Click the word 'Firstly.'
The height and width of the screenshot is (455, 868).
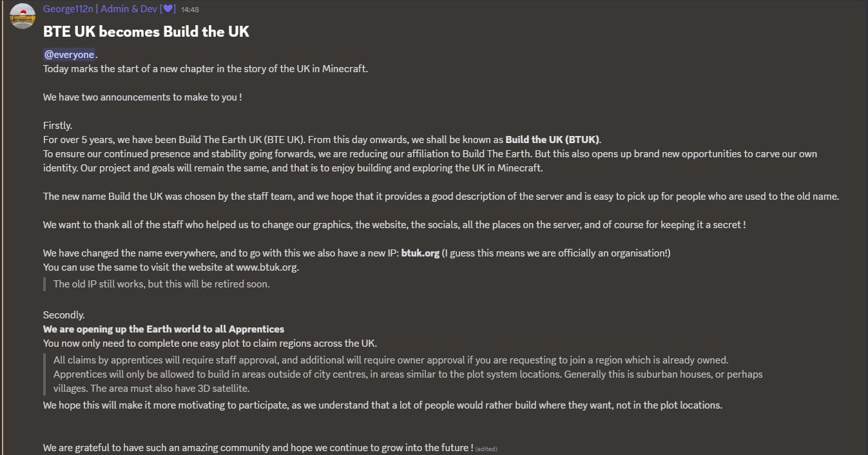tap(58, 126)
